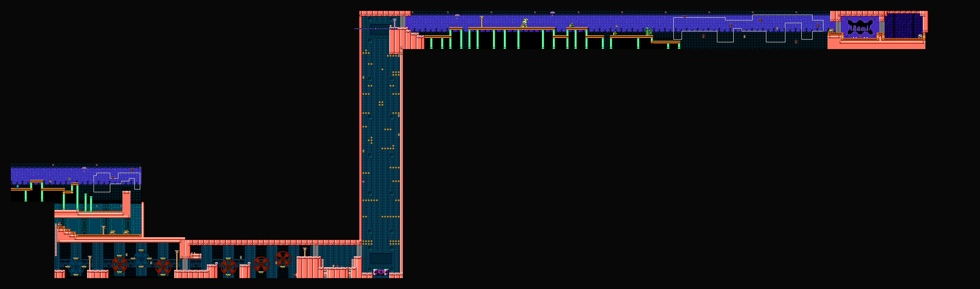Select the large green helmeted robot enemy
980x289 pixels.
(x=525, y=23)
